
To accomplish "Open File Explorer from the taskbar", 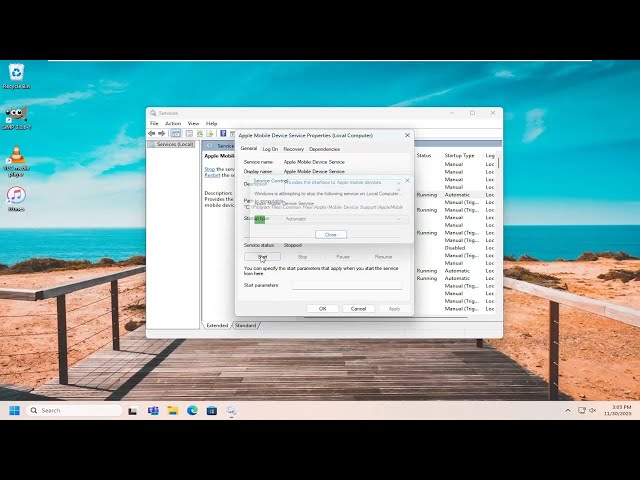I will pos(173,411).
